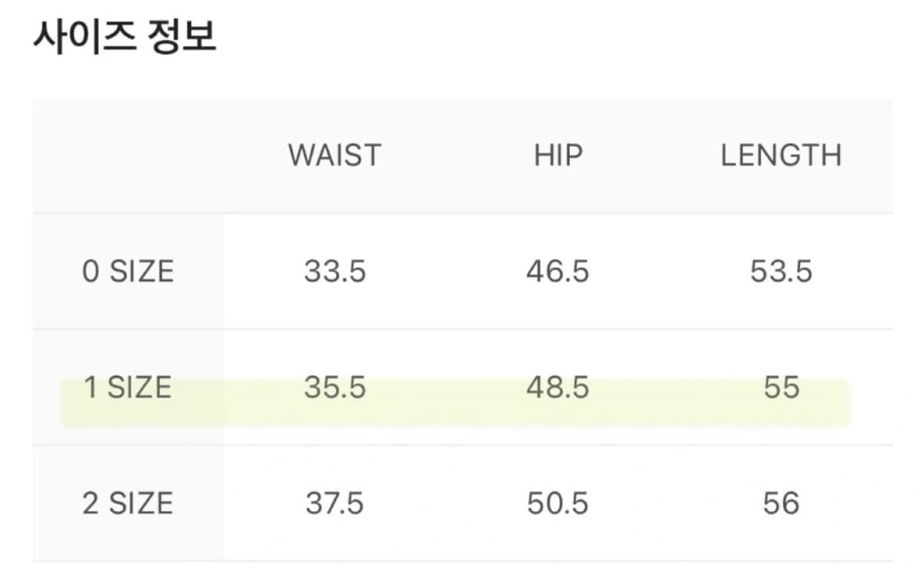This screenshot has height=579, width=924.
Task: Click the yellow highlight between 35.5 and 48.5
Action: (446, 403)
